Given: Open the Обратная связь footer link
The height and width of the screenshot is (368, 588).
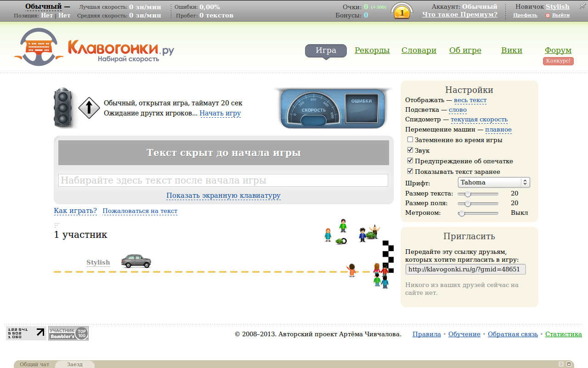Looking at the screenshot, I should (x=513, y=334).
